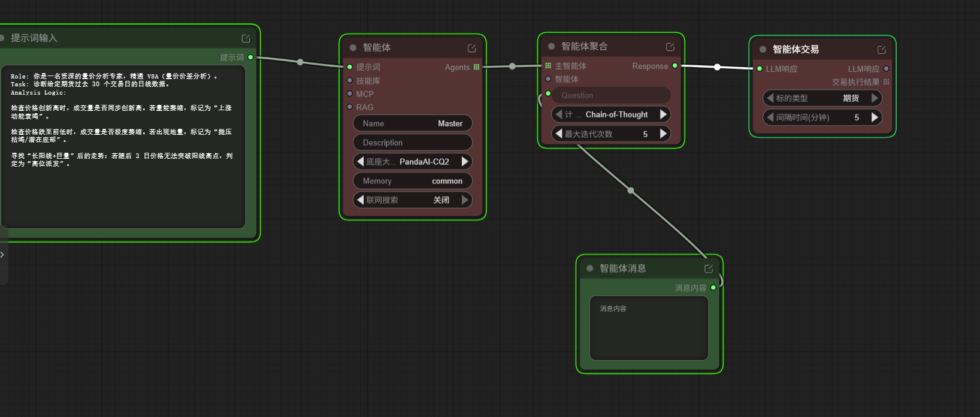Click the edit icon on 智能体消息 node
The width and height of the screenshot is (980, 417).
click(708, 268)
